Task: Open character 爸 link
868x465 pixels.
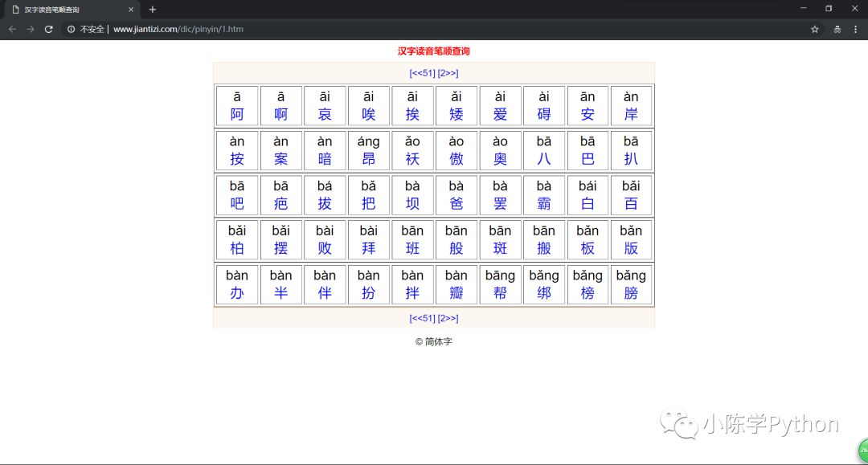Action: click(457, 204)
